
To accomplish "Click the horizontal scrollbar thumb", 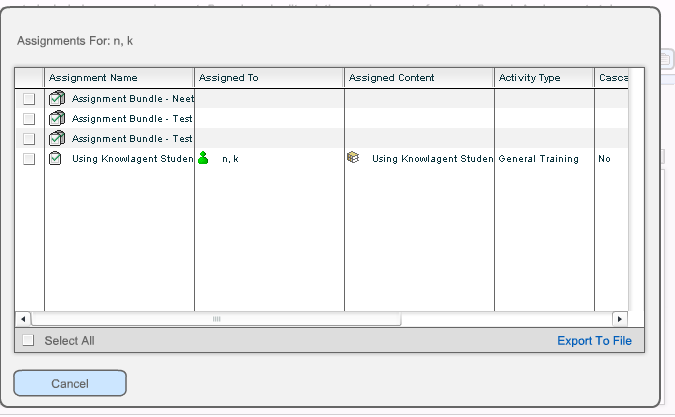I will pyautogui.click(x=215, y=318).
